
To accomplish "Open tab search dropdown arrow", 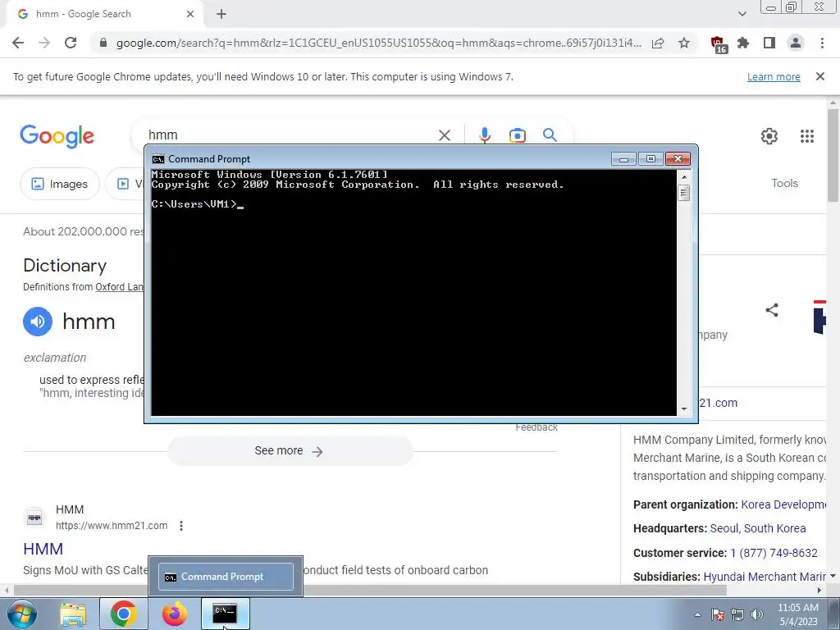I will [x=742, y=14].
